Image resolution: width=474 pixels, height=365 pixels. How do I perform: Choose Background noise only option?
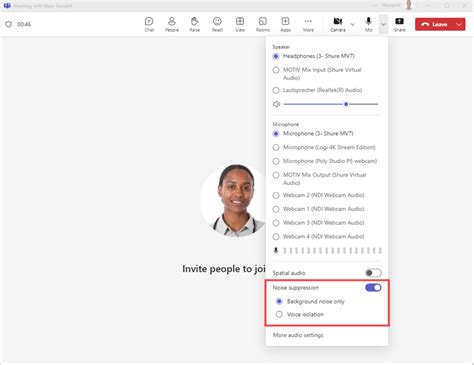click(x=310, y=301)
